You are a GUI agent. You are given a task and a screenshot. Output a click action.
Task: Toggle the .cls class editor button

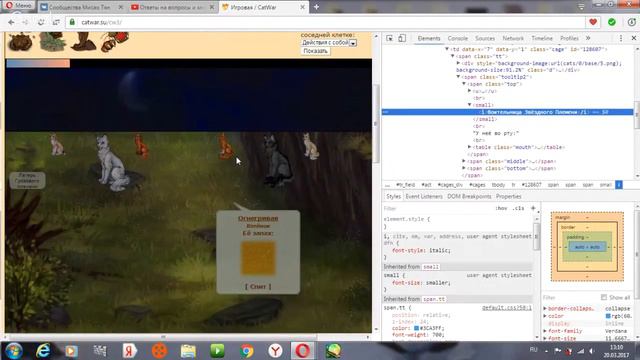tap(518, 208)
